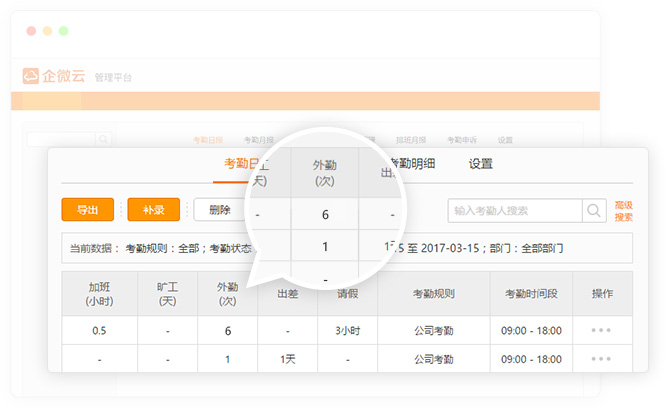This screenshot has width=665, height=409.
Task: Click 公司考勤 in the 1天 row
Action: point(434,359)
